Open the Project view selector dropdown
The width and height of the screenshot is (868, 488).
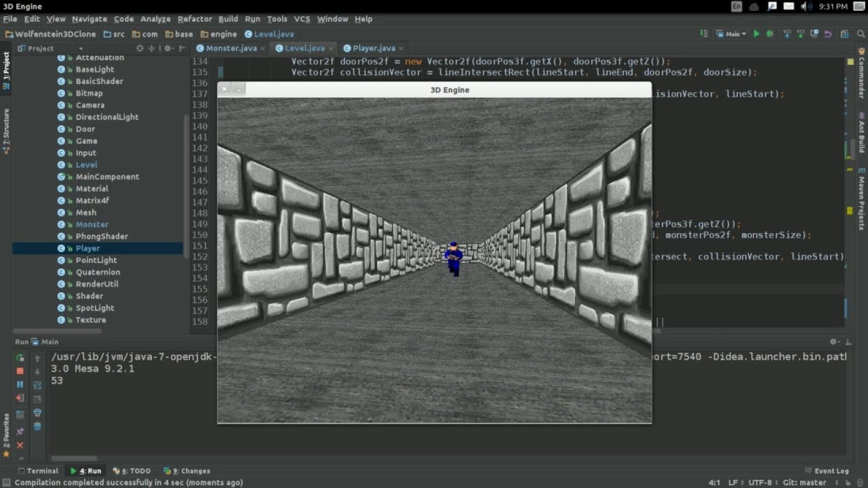coord(50,49)
